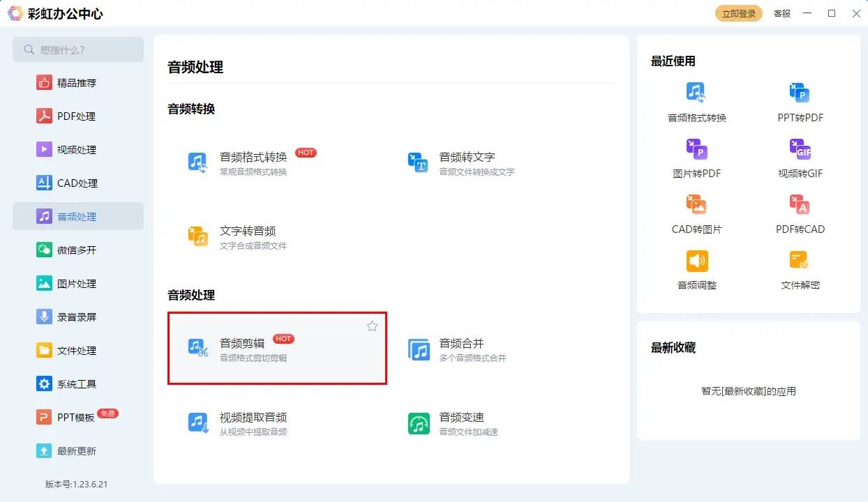The height and width of the screenshot is (502, 868).
Task: Launch the 音频合并 tool icon
Action: (x=419, y=349)
